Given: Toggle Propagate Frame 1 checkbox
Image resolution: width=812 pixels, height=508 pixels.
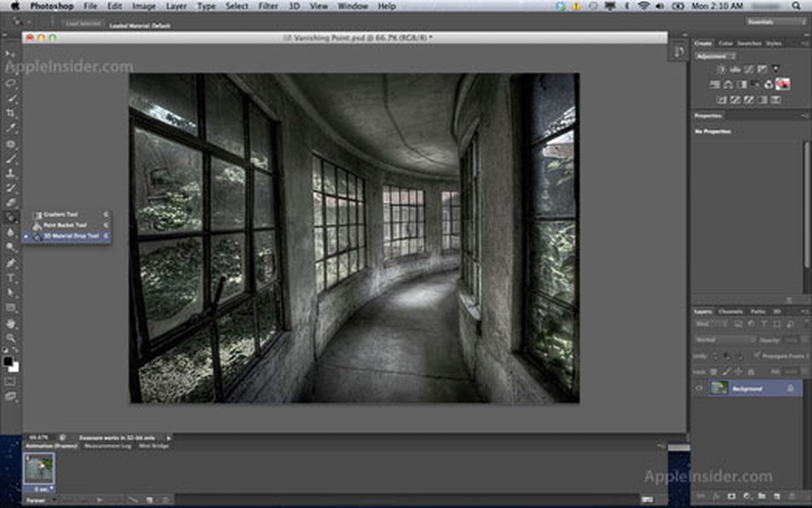Looking at the screenshot, I should (x=757, y=356).
